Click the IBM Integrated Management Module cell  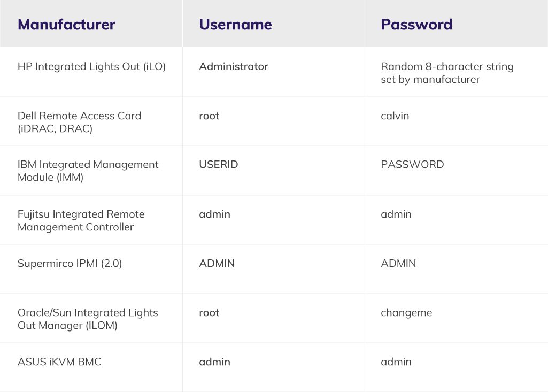88,171
